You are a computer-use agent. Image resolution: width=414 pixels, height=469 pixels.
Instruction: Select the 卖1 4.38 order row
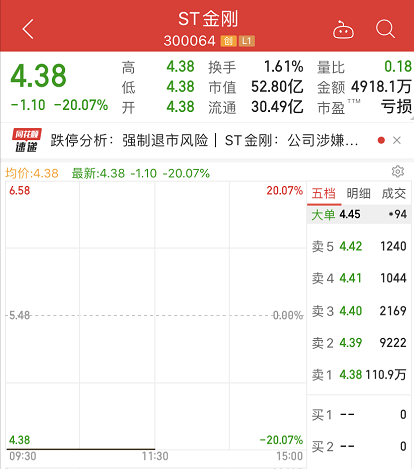point(359,375)
